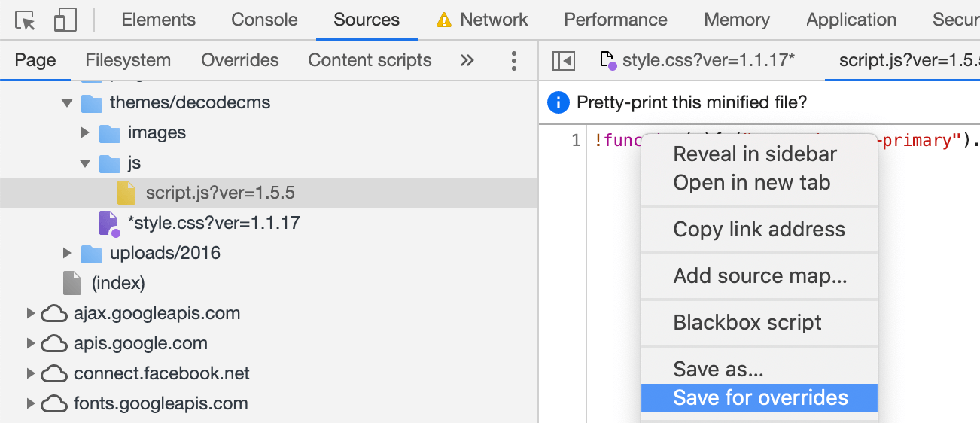Image resolution: width=980 pixels, height=423 pixels.
Task: Click the Network tab warning triangle icon
Action: click(x=444, y=20)
